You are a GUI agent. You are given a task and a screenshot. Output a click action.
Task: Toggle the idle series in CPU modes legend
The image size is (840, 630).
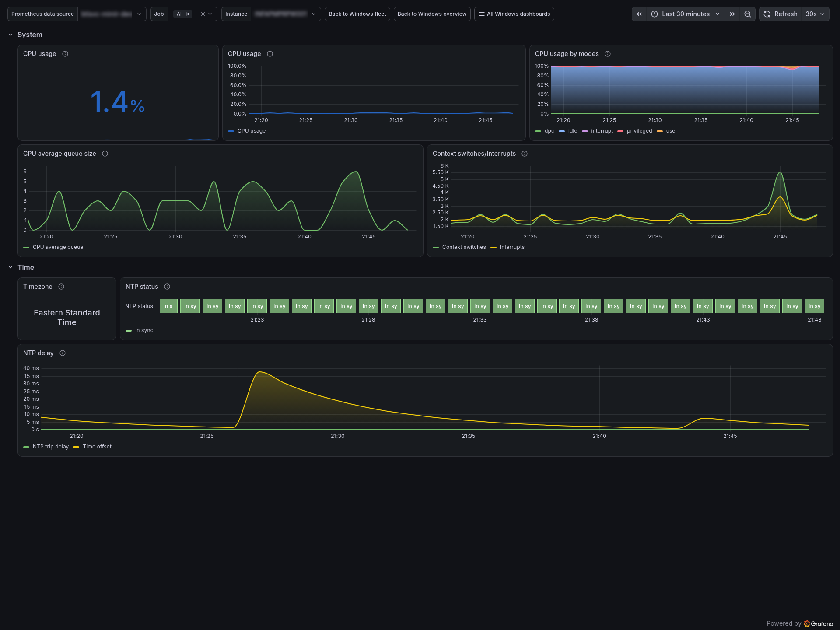tap(568, 131)
